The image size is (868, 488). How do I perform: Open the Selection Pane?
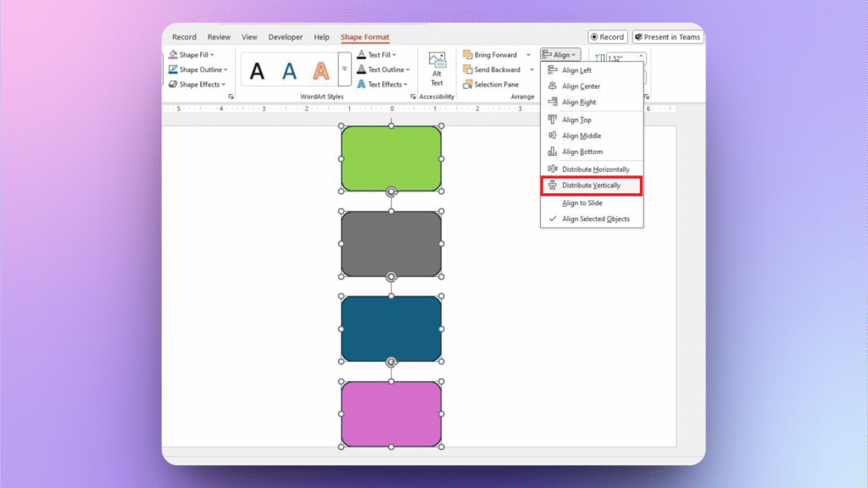click(x=492, y=84)
